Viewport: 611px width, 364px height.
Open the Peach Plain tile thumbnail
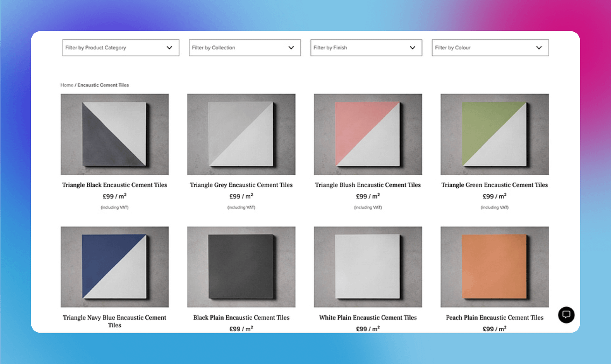coord(495,267)
